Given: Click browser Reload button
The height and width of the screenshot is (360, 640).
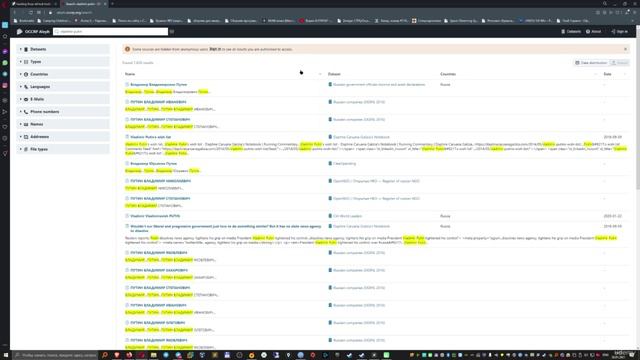Looking at the screenshot, I should coord(31,13).
